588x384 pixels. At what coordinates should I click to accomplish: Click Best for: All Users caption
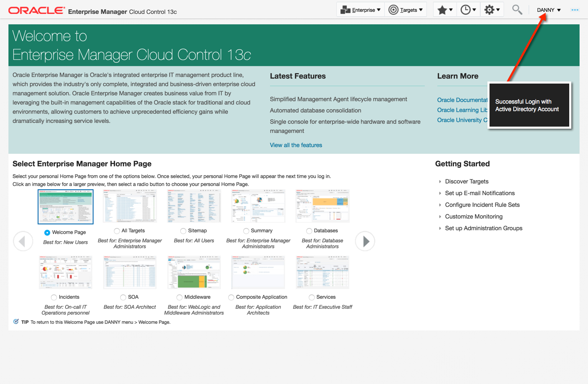194,241
